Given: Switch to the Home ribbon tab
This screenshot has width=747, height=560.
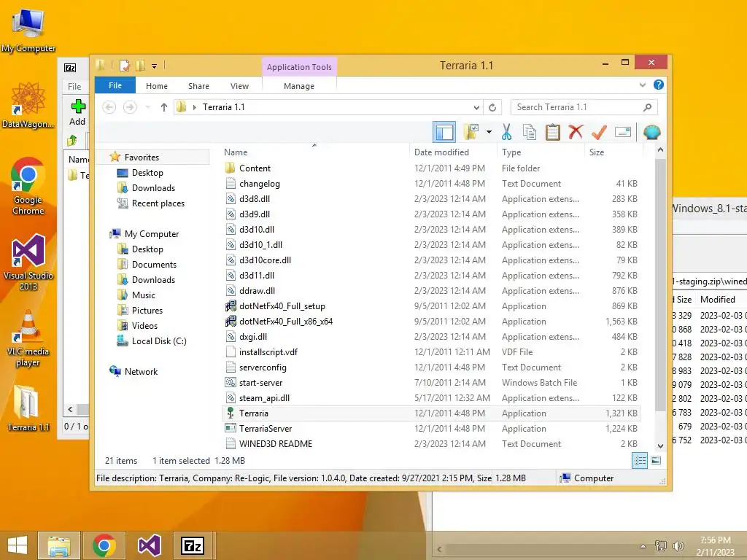Looking at the screenshot, I should click(x=157, y=86).
